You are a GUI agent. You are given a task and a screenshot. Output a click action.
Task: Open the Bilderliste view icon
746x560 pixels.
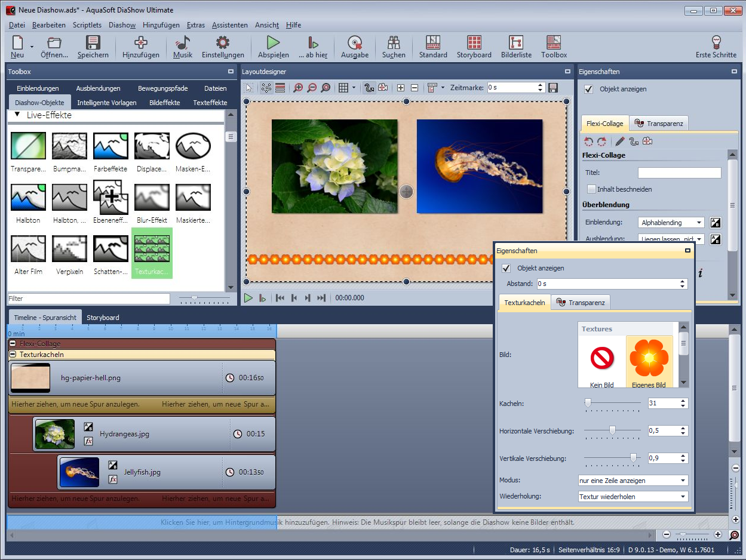516,43
